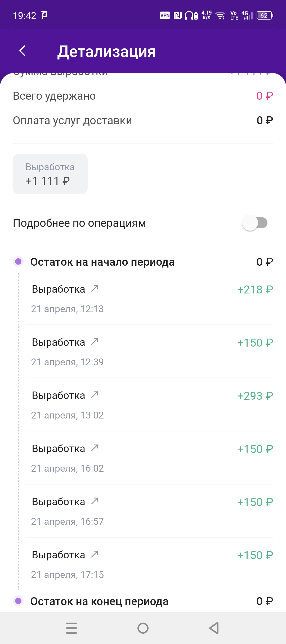The height and width of the screenshot is (644, 286).
Task: Tap the Android back triangle button
Action: click(x=214, y=628)
